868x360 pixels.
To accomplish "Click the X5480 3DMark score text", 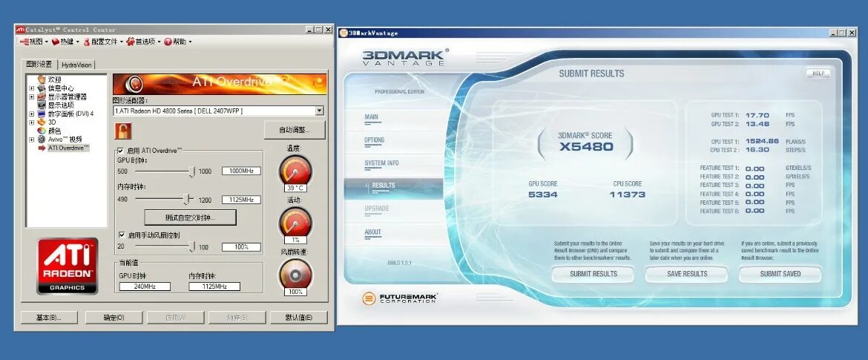I will coord(585,147).
